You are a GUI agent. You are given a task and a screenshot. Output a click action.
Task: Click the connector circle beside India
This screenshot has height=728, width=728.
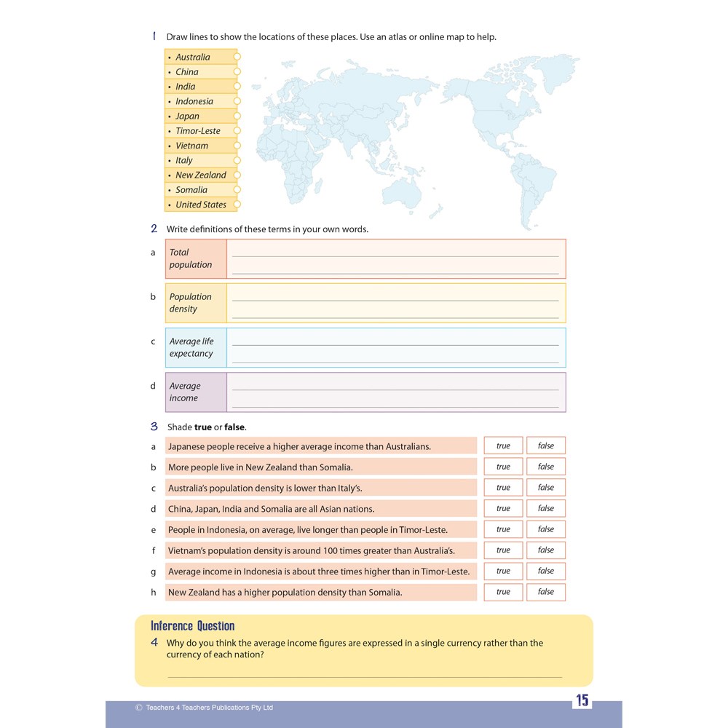tap(237, 87)
